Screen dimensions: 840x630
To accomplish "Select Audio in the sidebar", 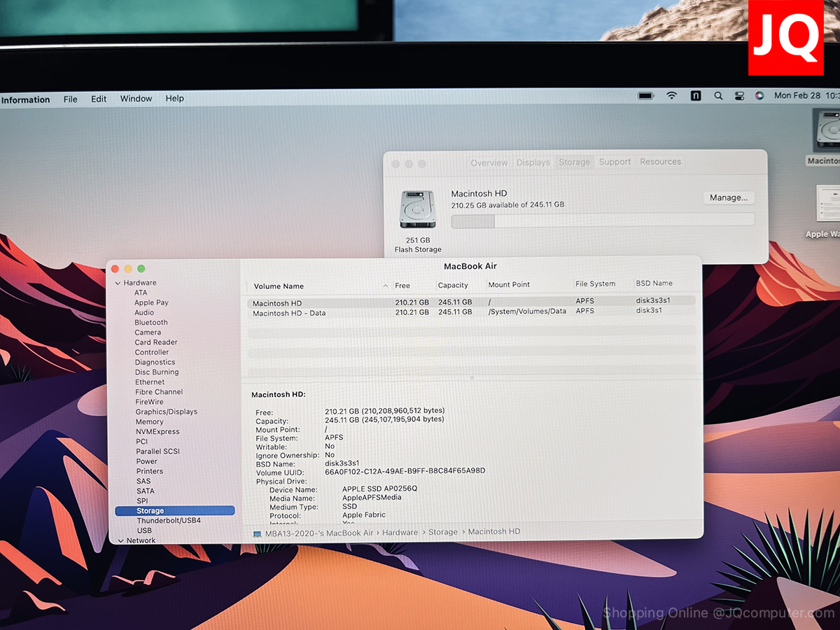I will [144, 312].
